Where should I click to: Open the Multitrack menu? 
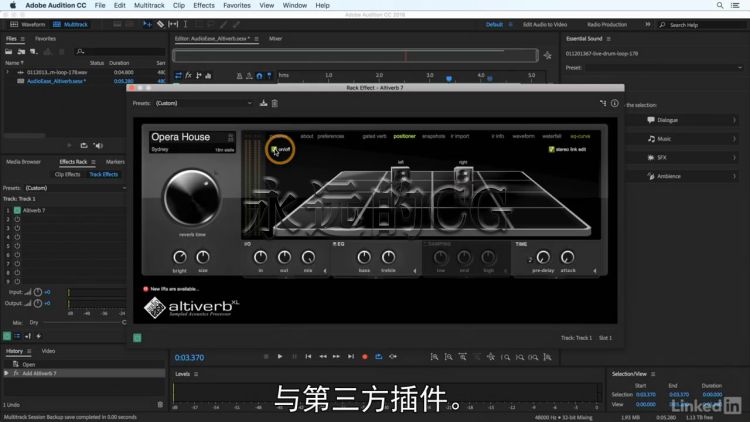[x=149, y=5]
